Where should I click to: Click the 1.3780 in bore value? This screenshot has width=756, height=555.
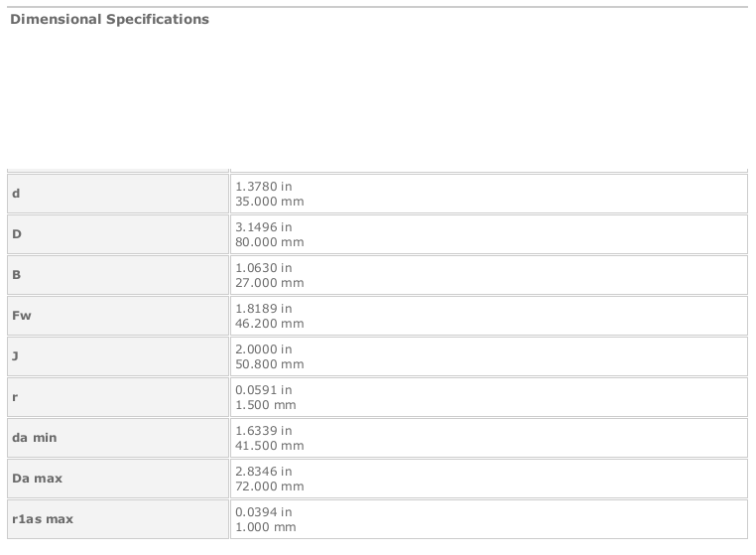pyautogui.click(x=263, y=187)
